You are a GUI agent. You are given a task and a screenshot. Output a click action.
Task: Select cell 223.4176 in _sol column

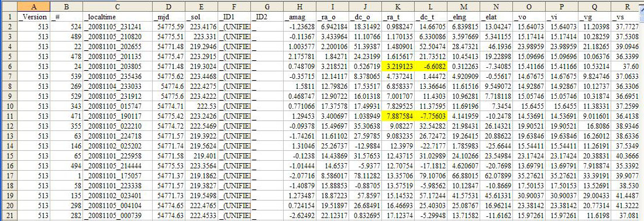(202, 27)
